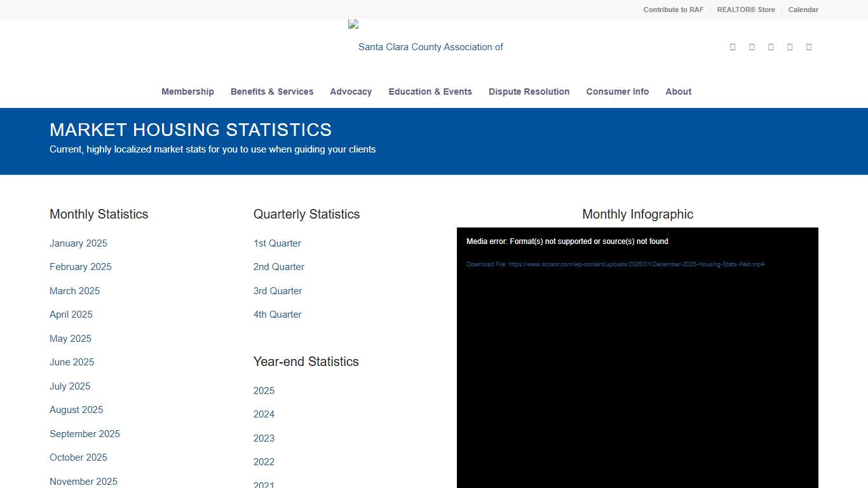Click the last social media icon in header
The image size is (868, 488).
click(808, 46)
